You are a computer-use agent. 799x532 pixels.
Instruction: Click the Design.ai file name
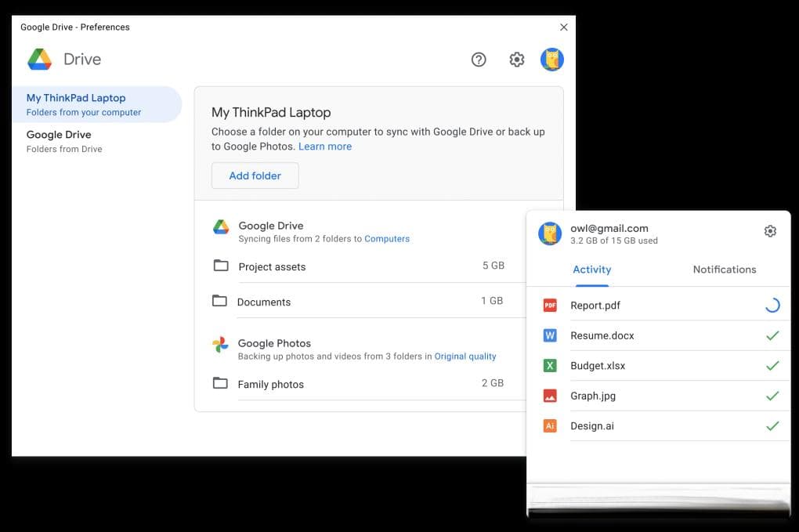click(592, 426)
